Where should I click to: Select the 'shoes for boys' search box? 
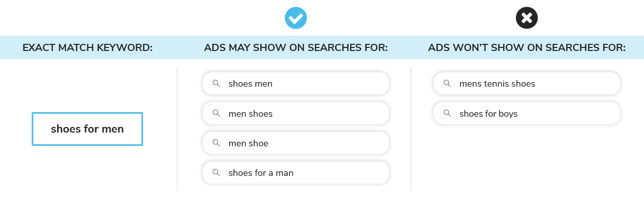point(527,113)
